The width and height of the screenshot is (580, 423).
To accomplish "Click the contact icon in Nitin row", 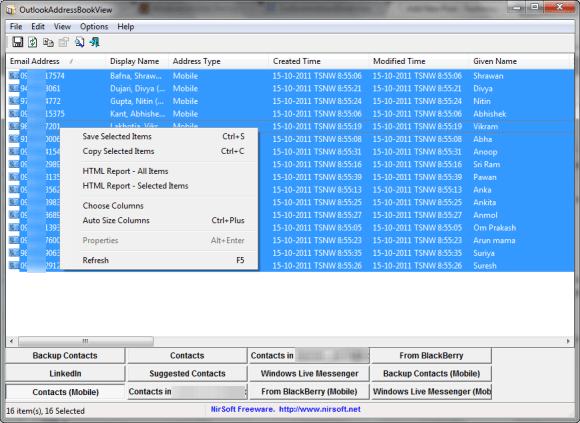I will [14, 101].
